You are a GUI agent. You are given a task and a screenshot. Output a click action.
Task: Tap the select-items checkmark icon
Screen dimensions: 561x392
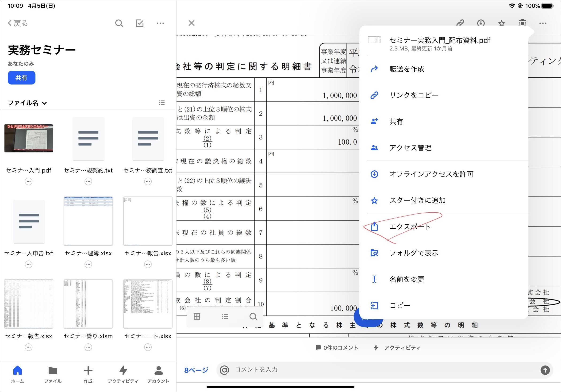point(139,23)
